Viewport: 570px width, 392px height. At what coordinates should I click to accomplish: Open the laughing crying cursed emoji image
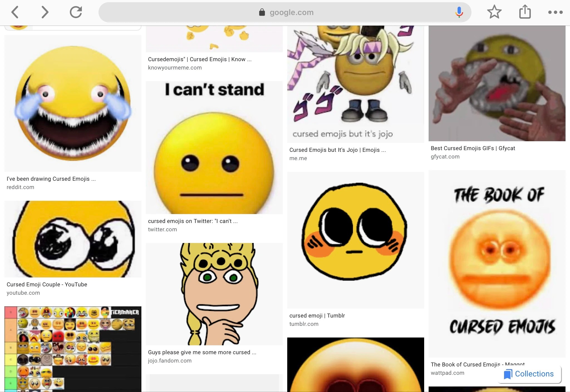coord(73,103)
